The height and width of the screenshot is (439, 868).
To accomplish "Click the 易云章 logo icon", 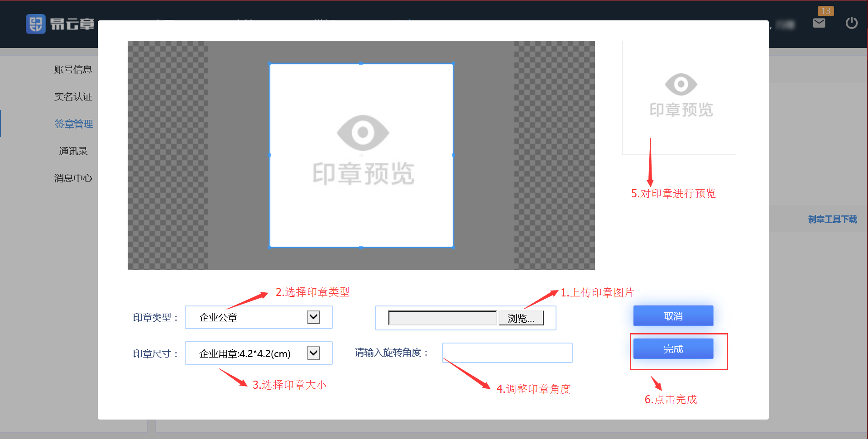I will tap(36, 24).
